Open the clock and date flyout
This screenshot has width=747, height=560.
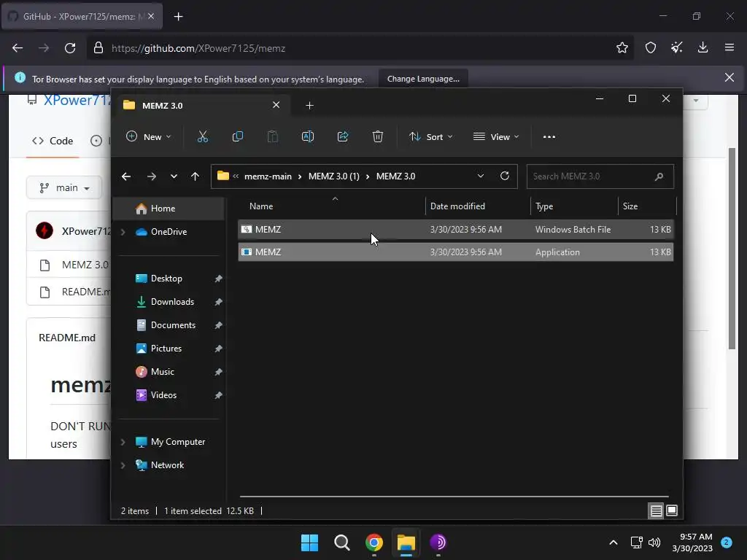pyautogui.click(x=692, y=542)
